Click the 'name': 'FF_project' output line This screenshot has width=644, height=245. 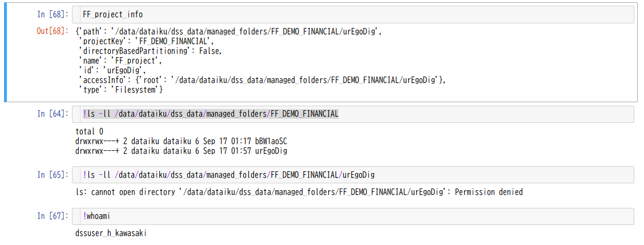point(120,61)
